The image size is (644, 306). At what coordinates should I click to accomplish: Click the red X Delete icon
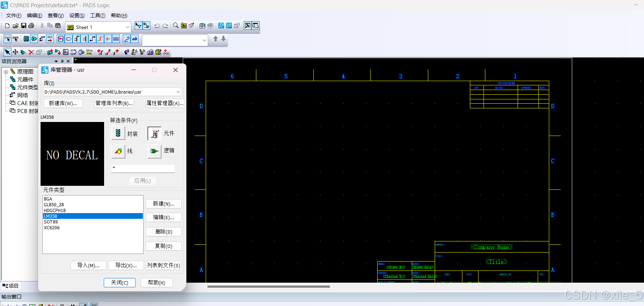pos(31,52)
